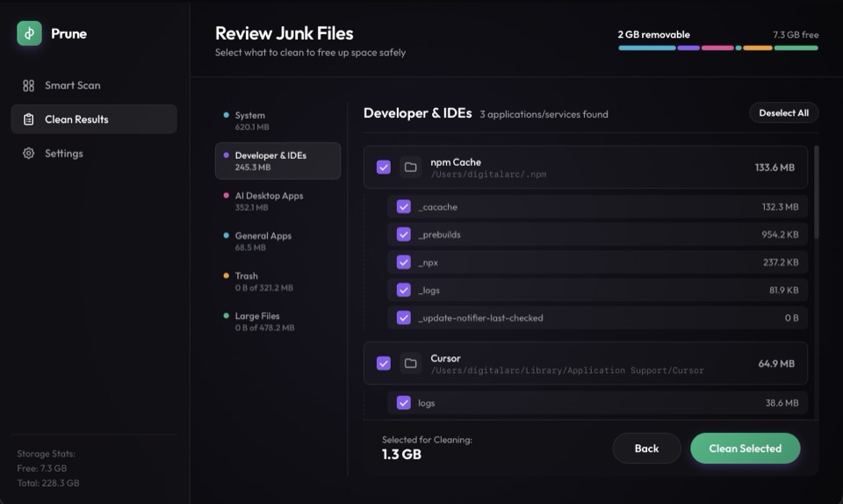The width and height of the screenshot is (843, 504).
Task: Uncheck the _prebuilds checkbox
Action: click(x=404, y=234)
